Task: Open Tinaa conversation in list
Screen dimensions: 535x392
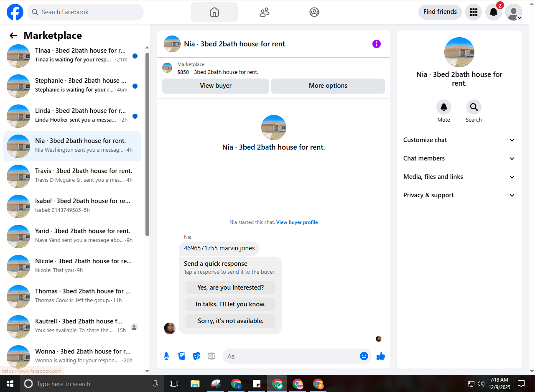Action: (x=72, y=56)
